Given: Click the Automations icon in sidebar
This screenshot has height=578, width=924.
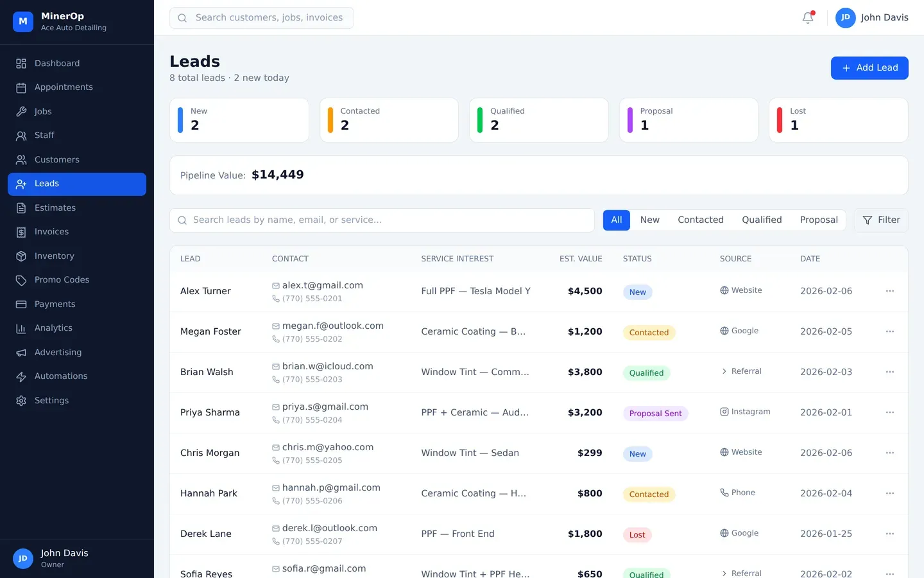Looking at the screenshot, I should coord(22,376).
